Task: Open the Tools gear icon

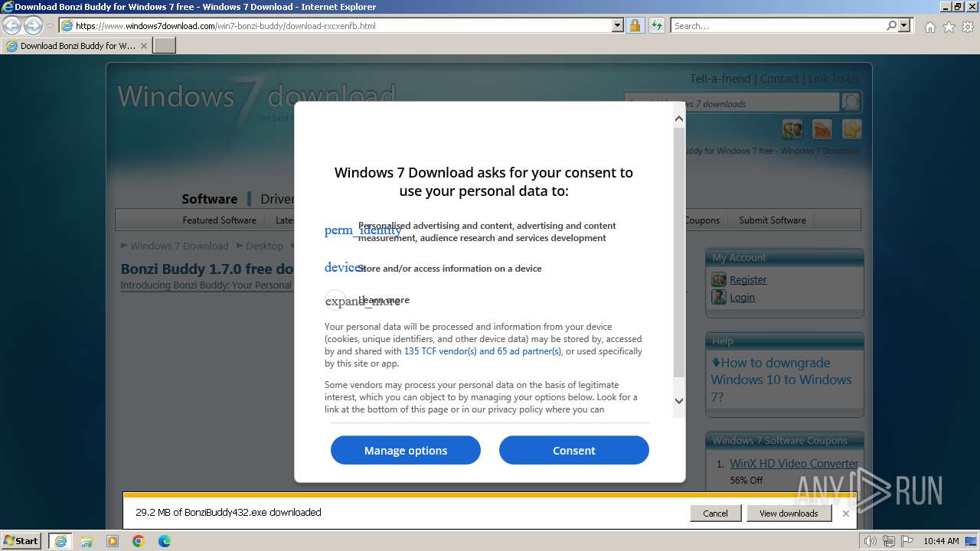Action: pos(968,27)
